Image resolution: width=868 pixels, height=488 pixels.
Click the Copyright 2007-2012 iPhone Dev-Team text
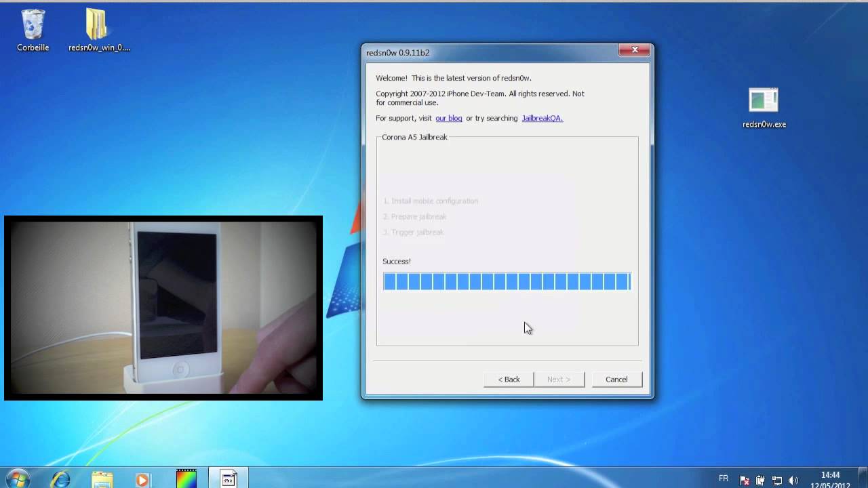(480, 98)
